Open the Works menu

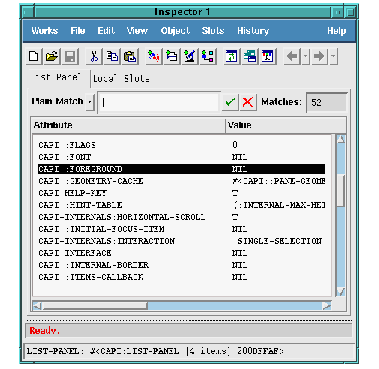45,31
